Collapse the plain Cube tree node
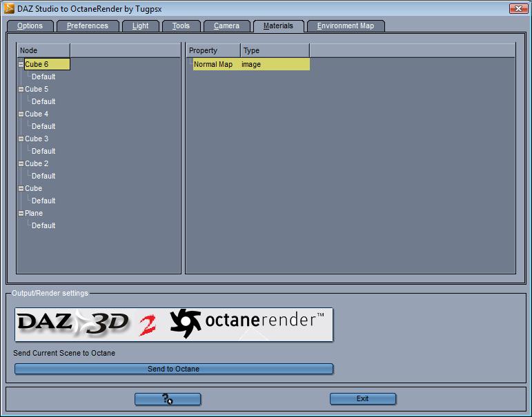 coord(21,188)
